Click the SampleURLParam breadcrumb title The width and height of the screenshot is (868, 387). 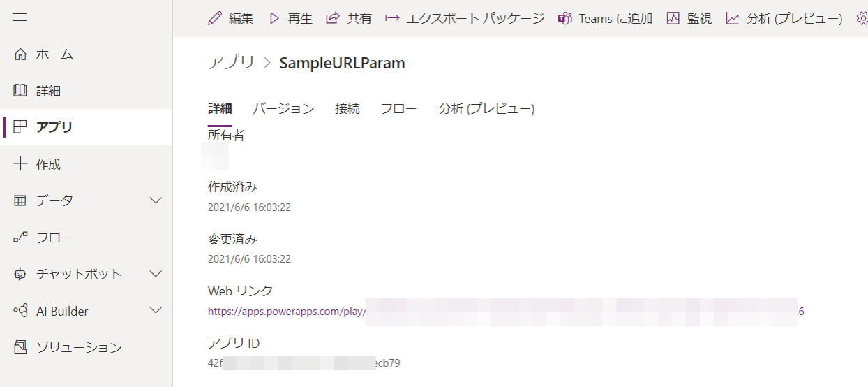342,63
